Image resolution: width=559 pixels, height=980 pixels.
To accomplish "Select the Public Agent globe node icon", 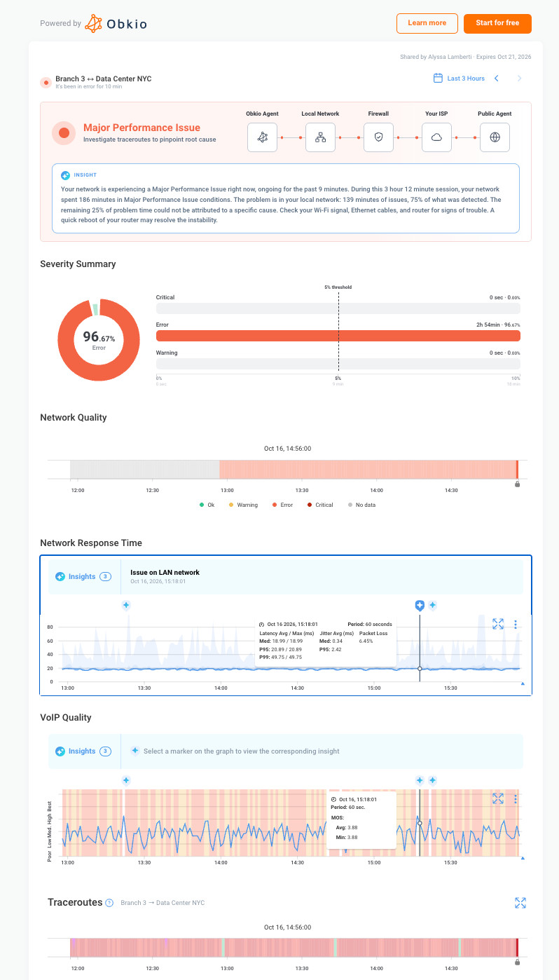I will 495,137.
